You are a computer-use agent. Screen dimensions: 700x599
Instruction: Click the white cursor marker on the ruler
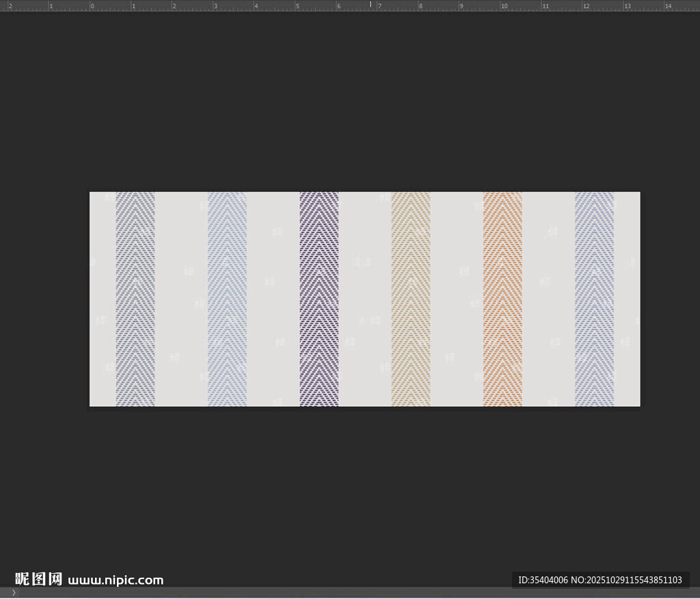tap(371, 4)
